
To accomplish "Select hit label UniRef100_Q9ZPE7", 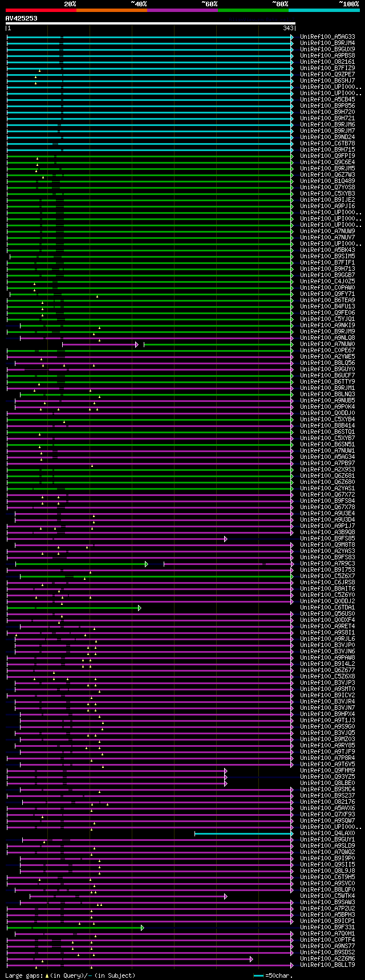I will [327, 75].
